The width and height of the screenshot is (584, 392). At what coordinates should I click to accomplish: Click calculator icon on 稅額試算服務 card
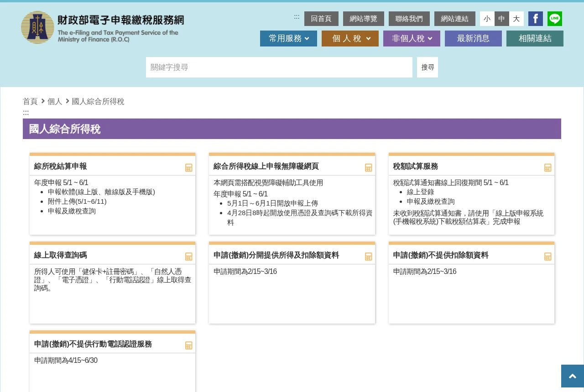pyautogui.click(x=548, y=168)
